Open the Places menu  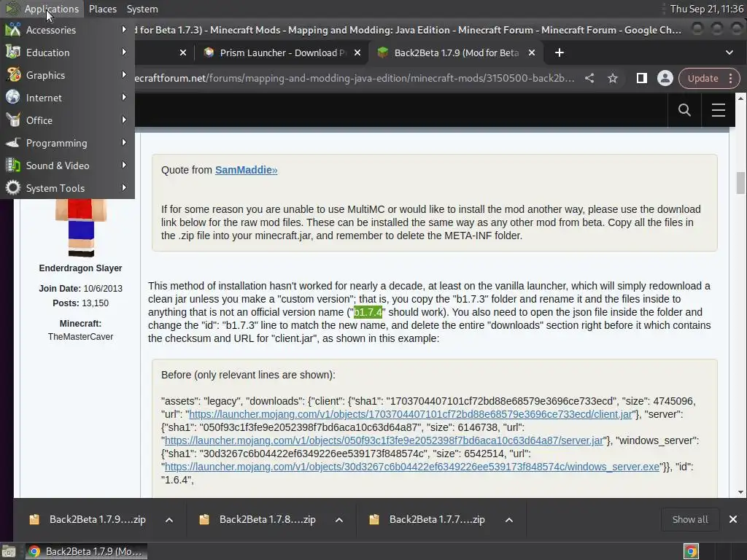(x=102, y=9)
